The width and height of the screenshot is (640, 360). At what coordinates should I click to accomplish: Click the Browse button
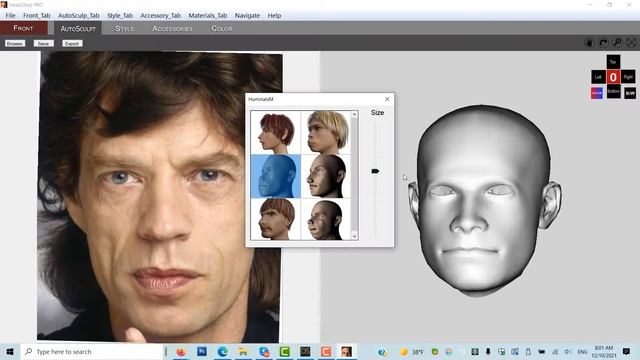15,43
